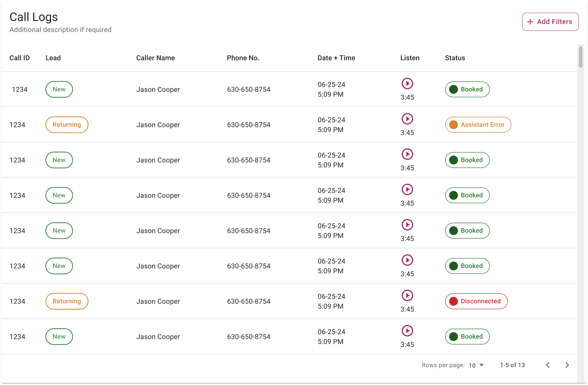Click the New lead tag in the first row
Viewport: 588px width, 385px height.
point(59,90)
